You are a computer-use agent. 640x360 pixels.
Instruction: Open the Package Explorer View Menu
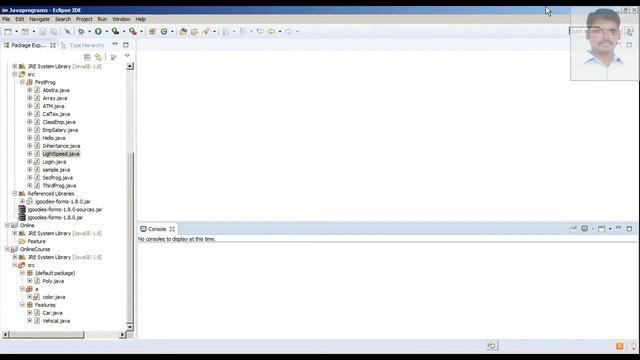tap(127, 56)
